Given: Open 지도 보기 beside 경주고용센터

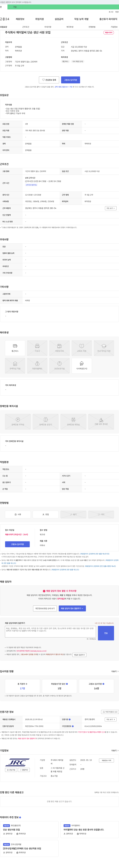Looking at the screenshot, I should tap(111, 719).
